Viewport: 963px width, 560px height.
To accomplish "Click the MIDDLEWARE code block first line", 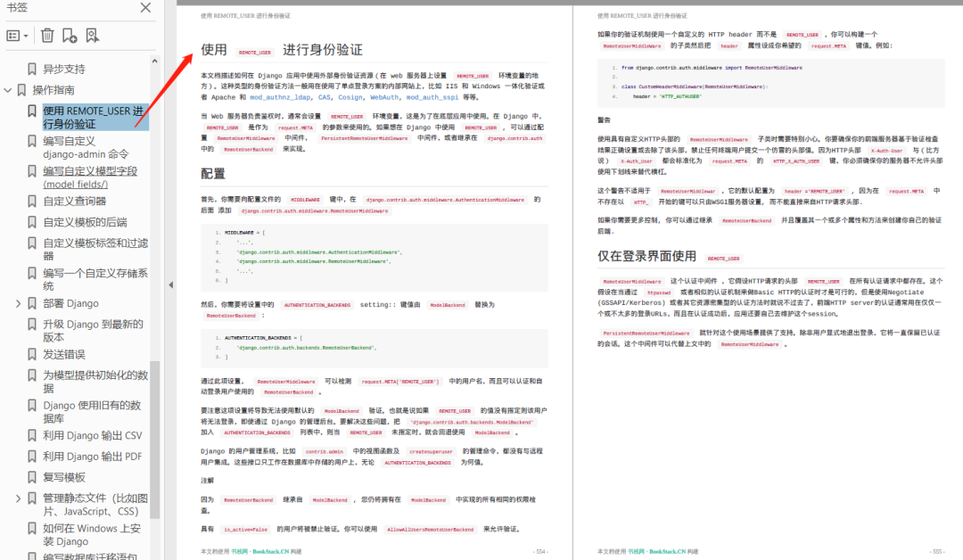I will (x=245, y=233).
